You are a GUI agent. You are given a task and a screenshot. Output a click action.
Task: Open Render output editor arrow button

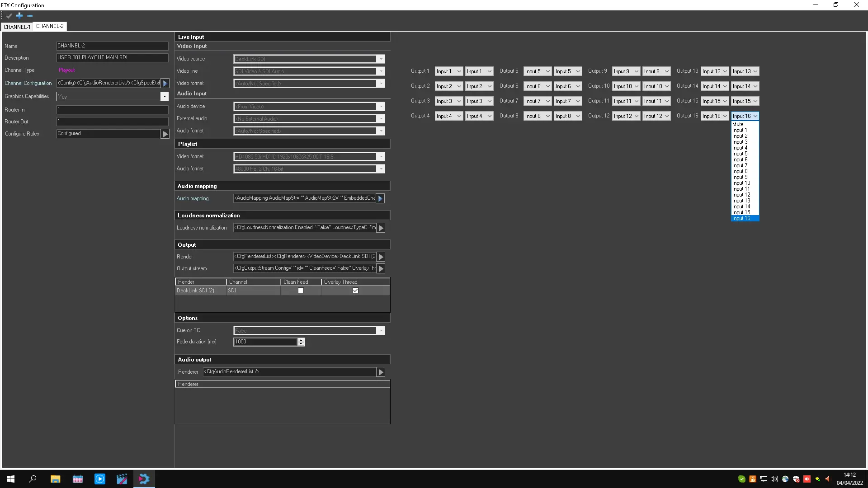(x=381, y=257)
